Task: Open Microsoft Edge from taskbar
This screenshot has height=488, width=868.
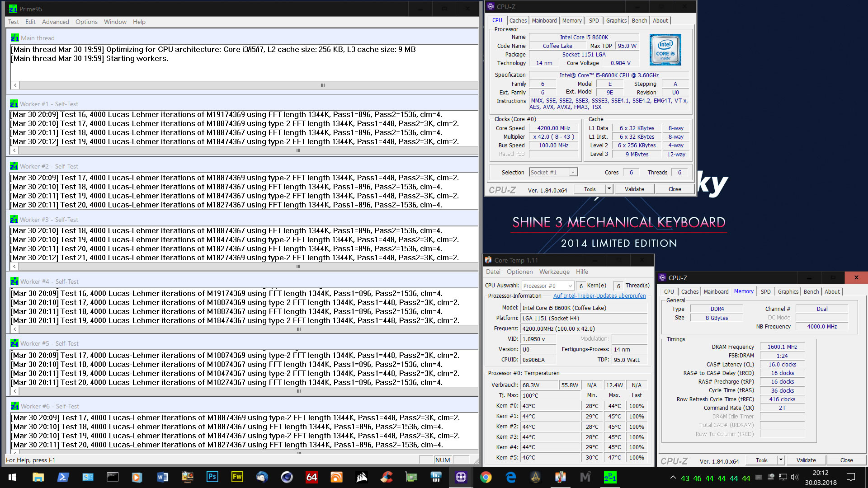Action: [x=511, y=477]
